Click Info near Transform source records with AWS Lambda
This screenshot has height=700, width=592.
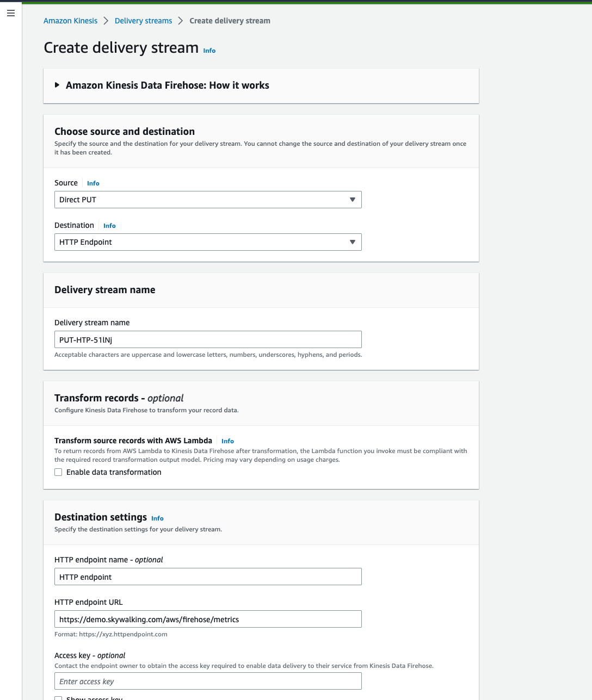(x=227, y=441)
